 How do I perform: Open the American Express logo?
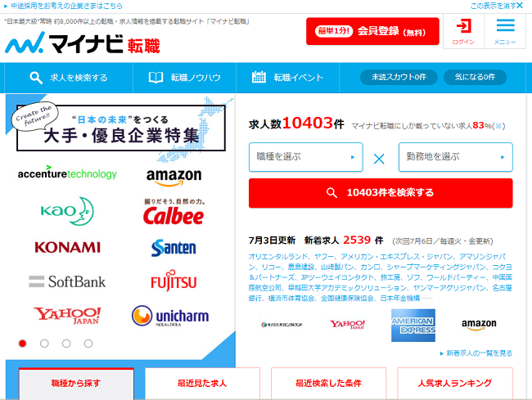point(413,325)
